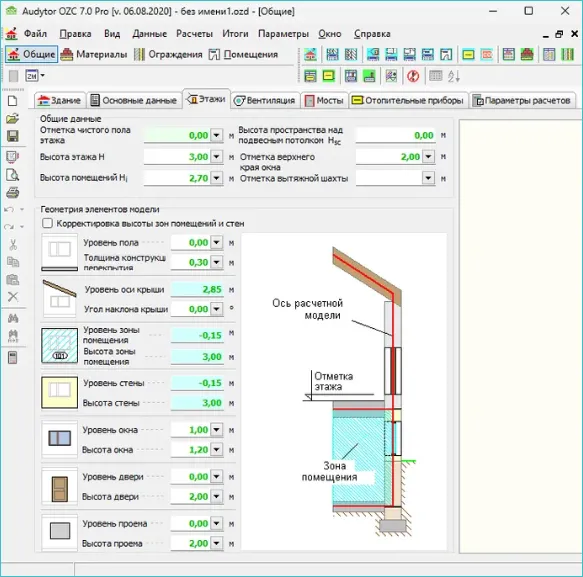Open the calculator icon in the sidebar

pos(13,358)
